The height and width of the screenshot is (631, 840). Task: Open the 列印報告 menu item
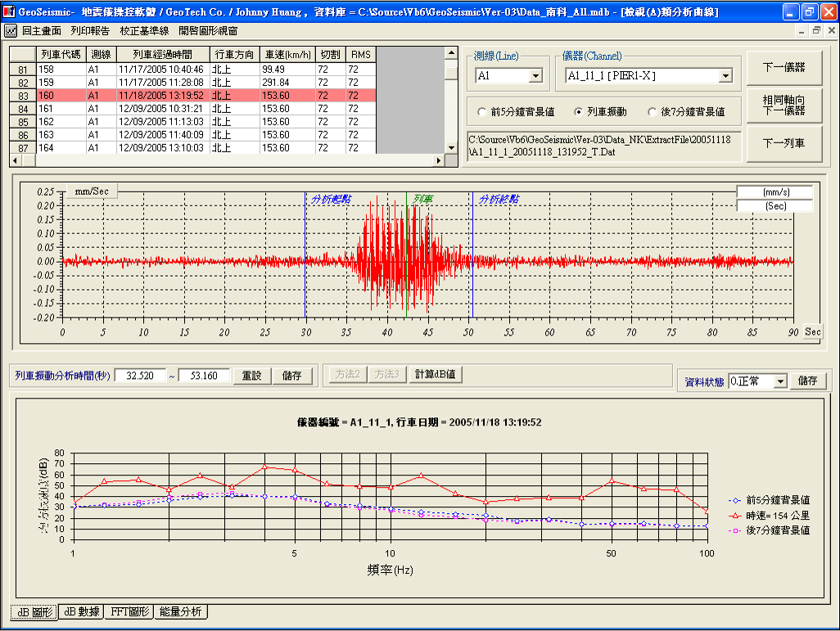pos(90,30)
